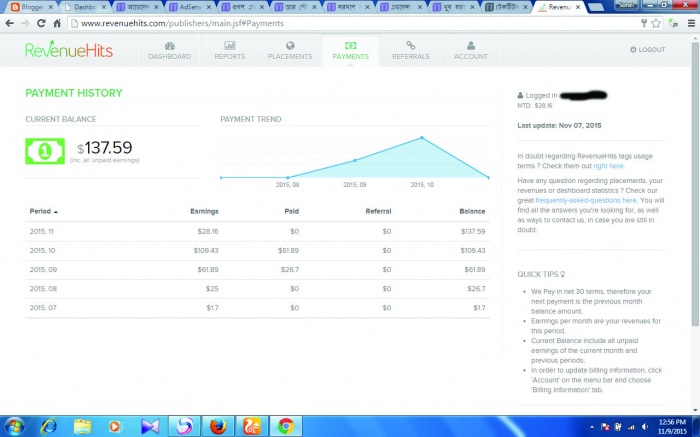Click the $137.59 current balance amount
This screenshot has width=700, height=437.
coord(104,148)
